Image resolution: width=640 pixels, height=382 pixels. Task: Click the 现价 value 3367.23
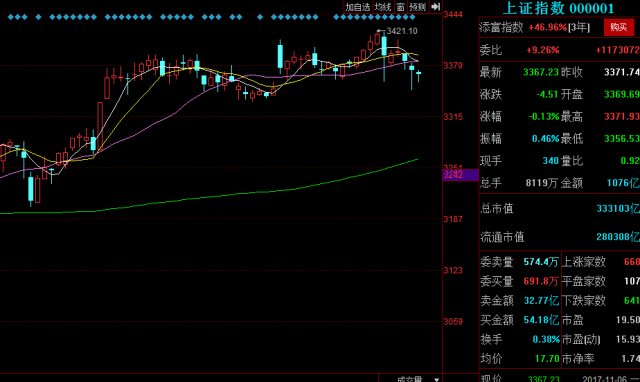click(543, 379)
